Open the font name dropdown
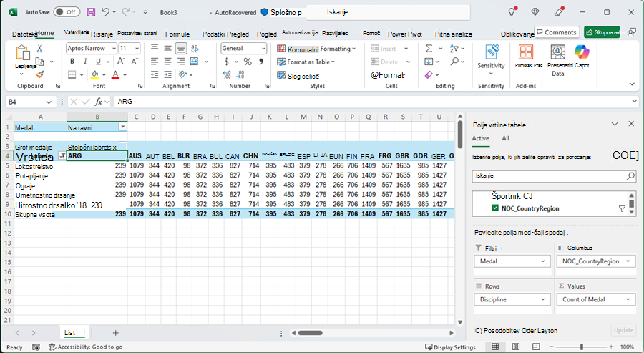644x353 pixels. tap(114, 49)
